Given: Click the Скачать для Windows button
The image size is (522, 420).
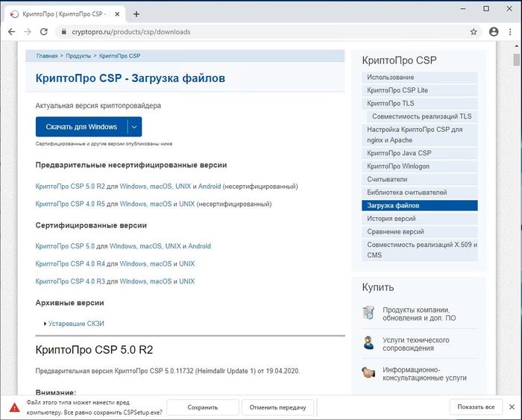Looking at the screenshot, I should 81,127.
